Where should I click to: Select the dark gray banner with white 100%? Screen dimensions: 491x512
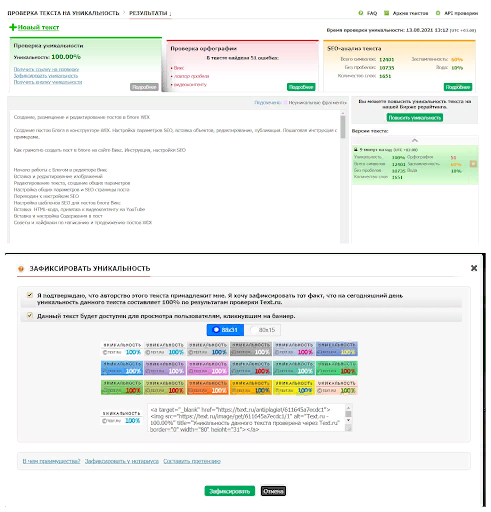[x=251, y=349]
